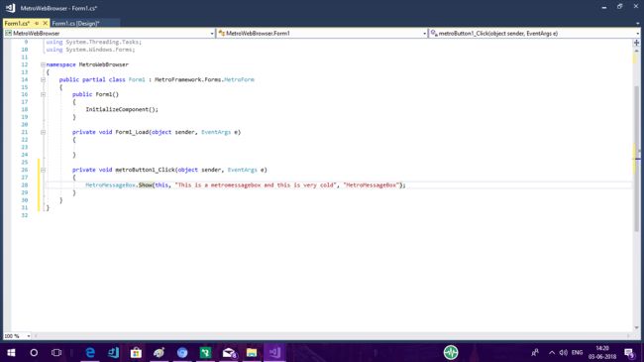Collapse the namespace MetroWebBrowser block
This screenshot has height=362, width=644.
pos(43,64)
